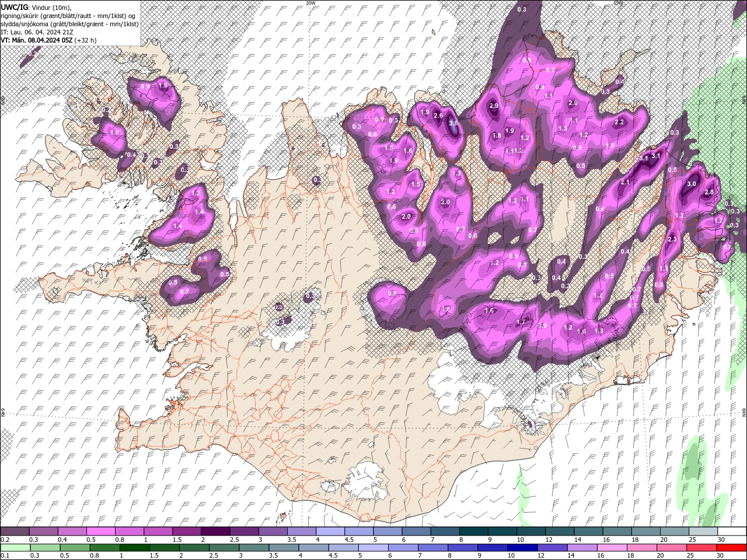Select the bright red lower swatch after 30
Screen dimensions: 747x560
coord(732,548)
